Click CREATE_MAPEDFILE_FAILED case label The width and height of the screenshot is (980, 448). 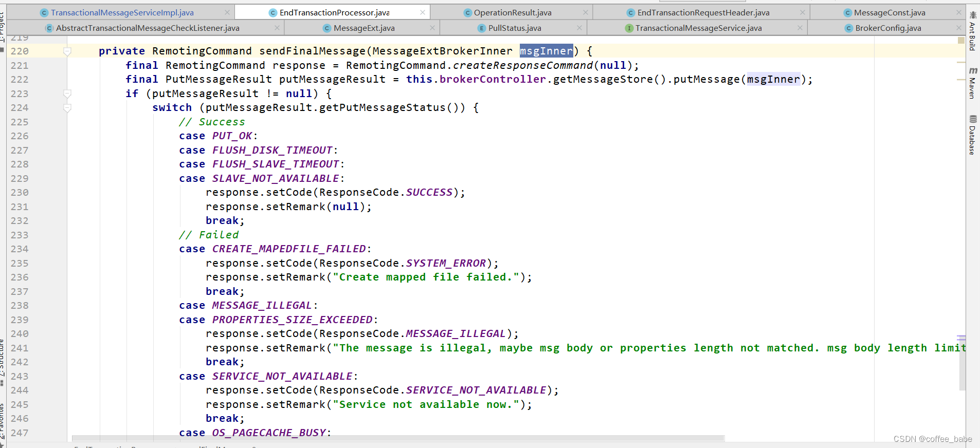[x=289, y=249]
